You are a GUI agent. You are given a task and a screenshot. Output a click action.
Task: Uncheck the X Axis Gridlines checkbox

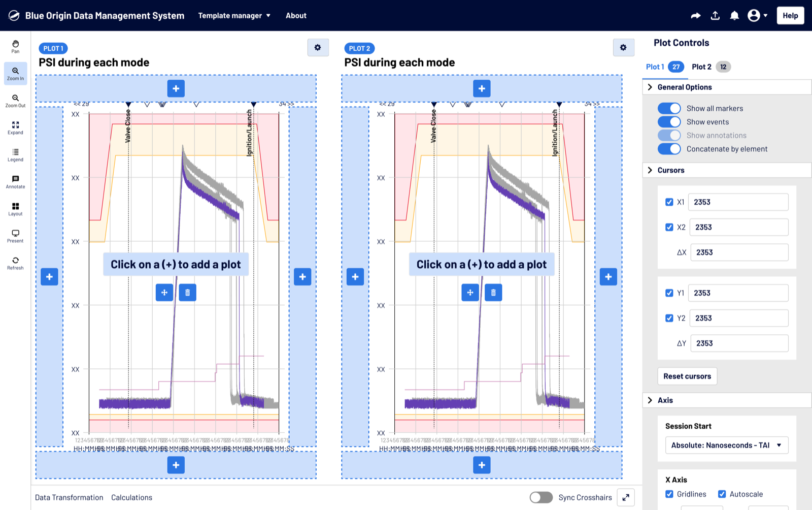tap(669, 494)
